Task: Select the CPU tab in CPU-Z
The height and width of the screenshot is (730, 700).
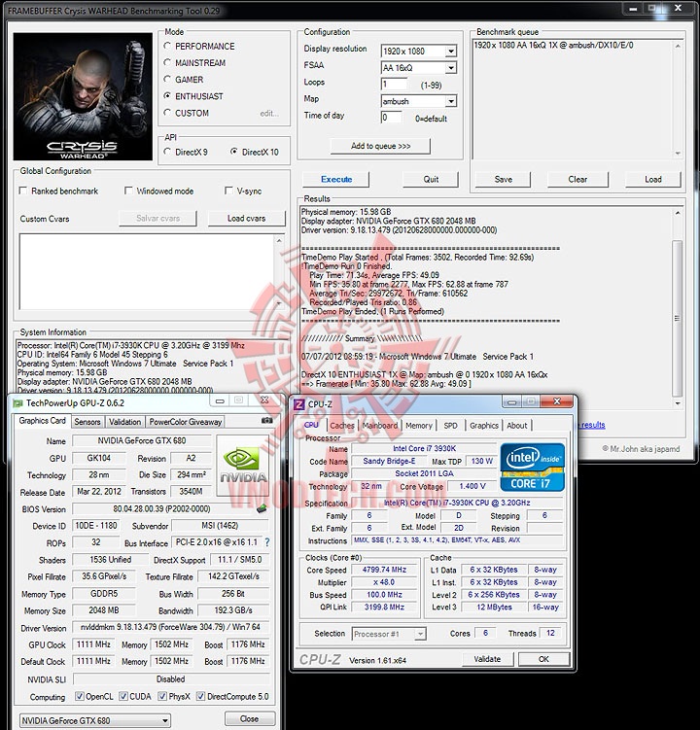Action: [311, 425]
